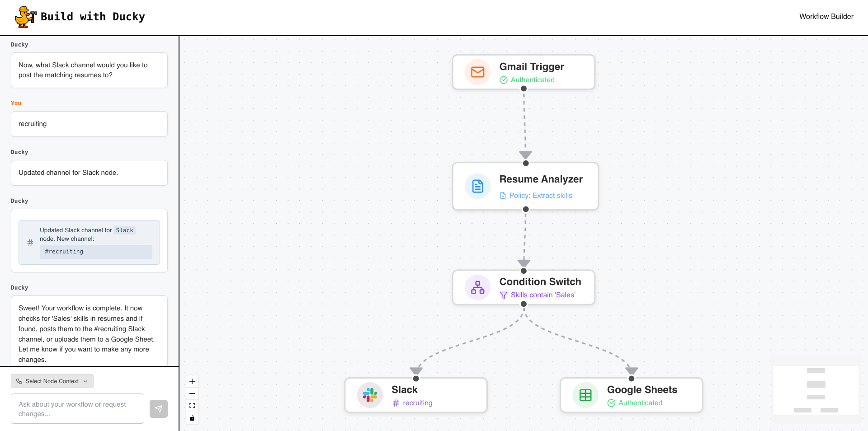
Task: Click the filter funnel icon in Condition Switch
Action: (x=503, y=295)
